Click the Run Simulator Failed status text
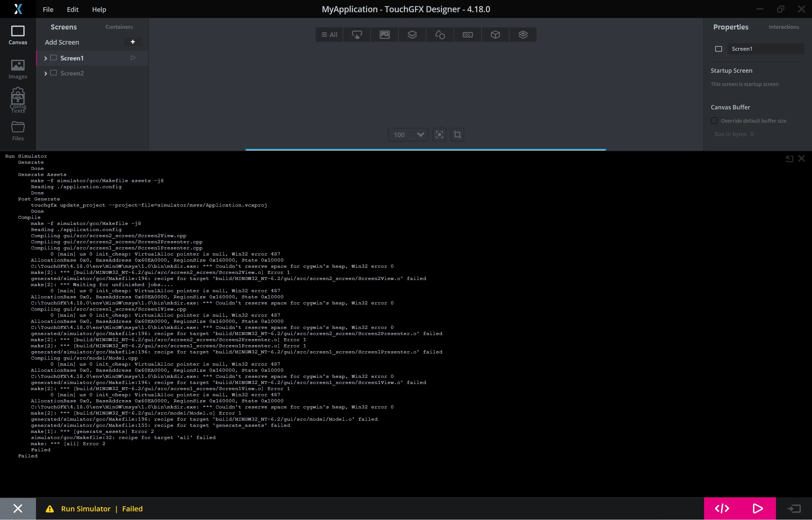This screenshot has width=812, height=520. point(102,509)
